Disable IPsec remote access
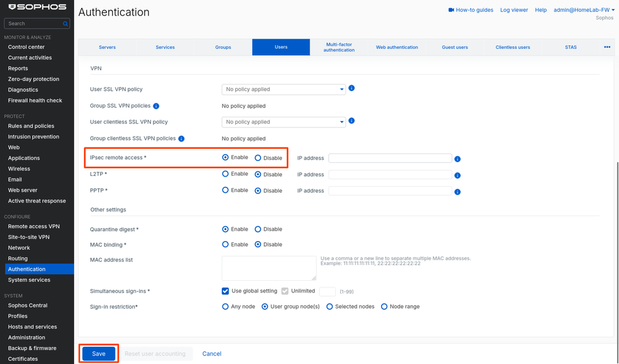This screenshot has width=619, height=364. pyautogui.click(x=258, y=158)
